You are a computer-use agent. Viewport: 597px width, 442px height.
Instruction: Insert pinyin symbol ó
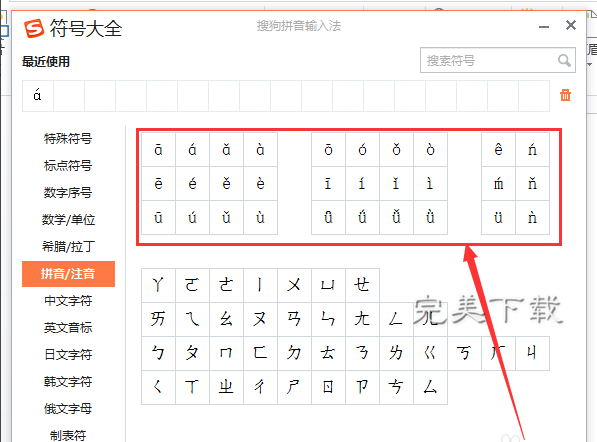pos(362,150)
